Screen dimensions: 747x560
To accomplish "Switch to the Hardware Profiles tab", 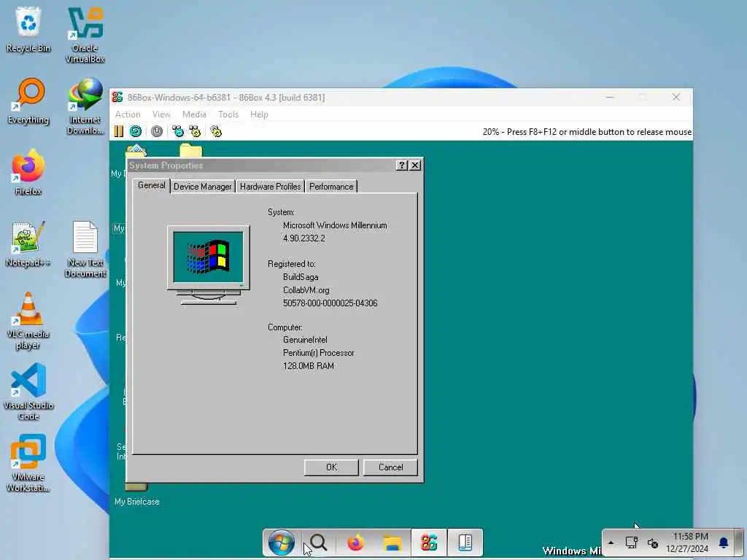I will click(x=270, y=187).
